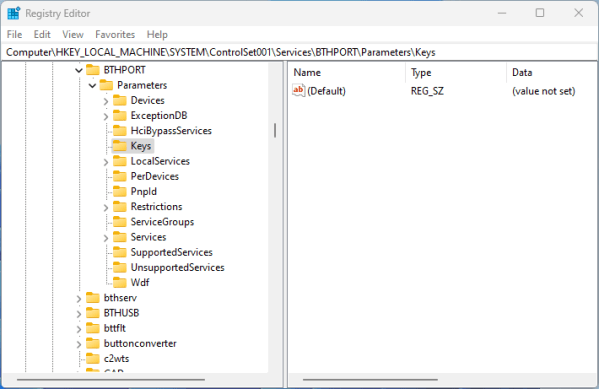
Task: Click the bthserv folder icon
Action: (x=93, y=298)
